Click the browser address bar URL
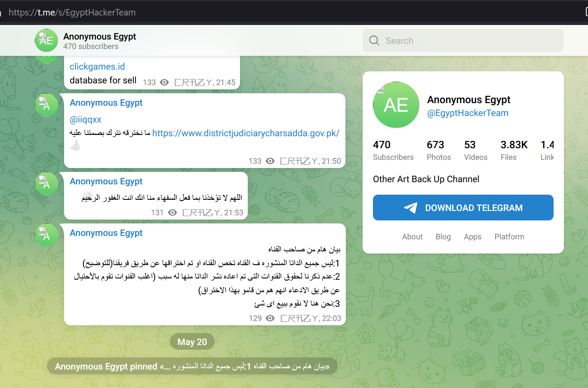This screenshot has height=388, width=588. coord(72,12)
